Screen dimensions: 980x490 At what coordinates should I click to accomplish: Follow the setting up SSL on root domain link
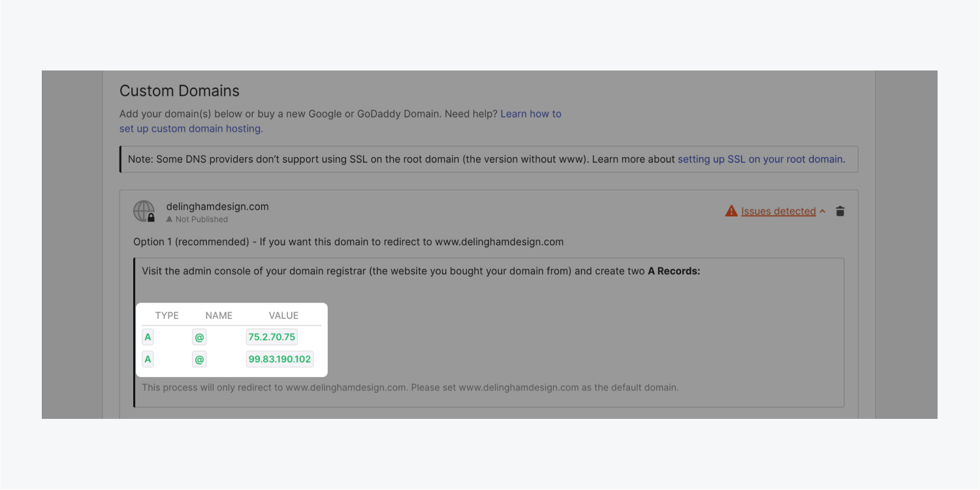[761, 159]
